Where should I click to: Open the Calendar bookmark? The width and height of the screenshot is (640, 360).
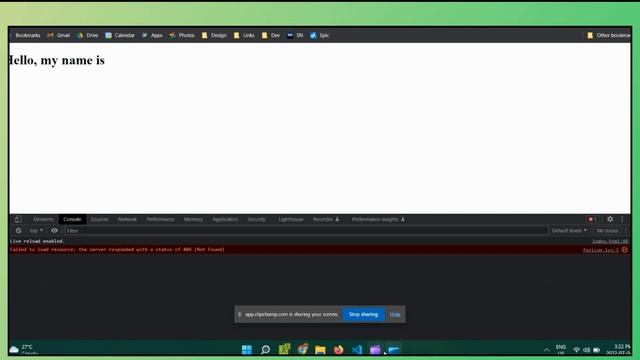[x=120, y=36]
